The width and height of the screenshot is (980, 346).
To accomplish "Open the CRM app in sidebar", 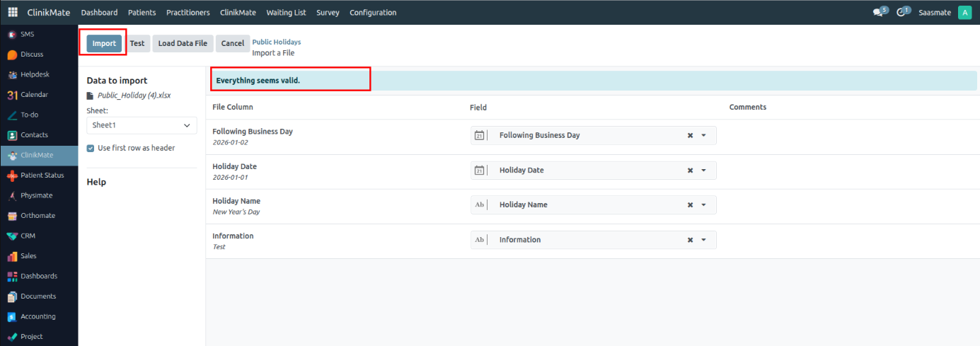I will tap(28, 236).
